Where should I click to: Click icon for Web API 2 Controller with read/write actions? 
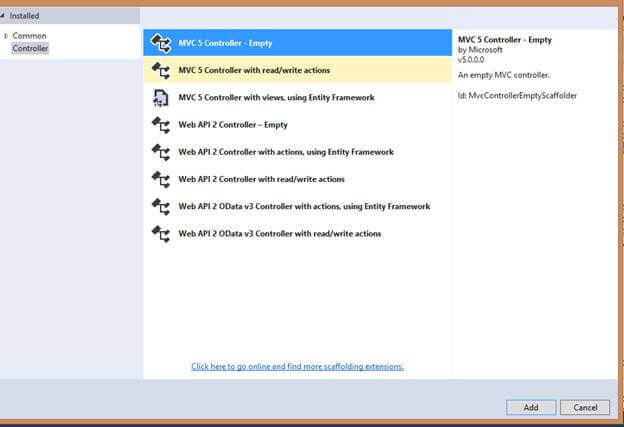click(x=161, y=179)
